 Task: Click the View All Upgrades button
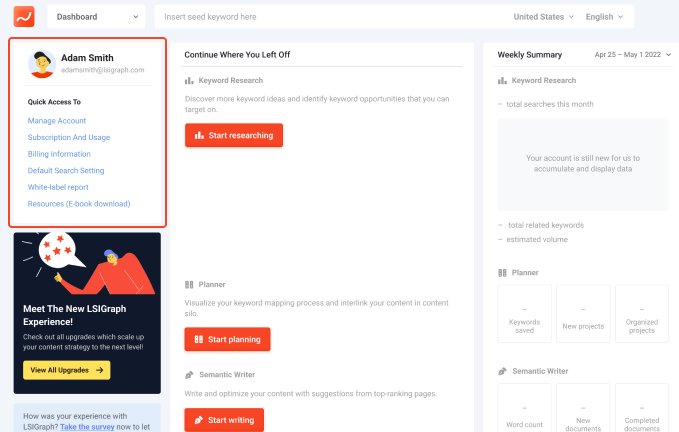tap(67, 370)
